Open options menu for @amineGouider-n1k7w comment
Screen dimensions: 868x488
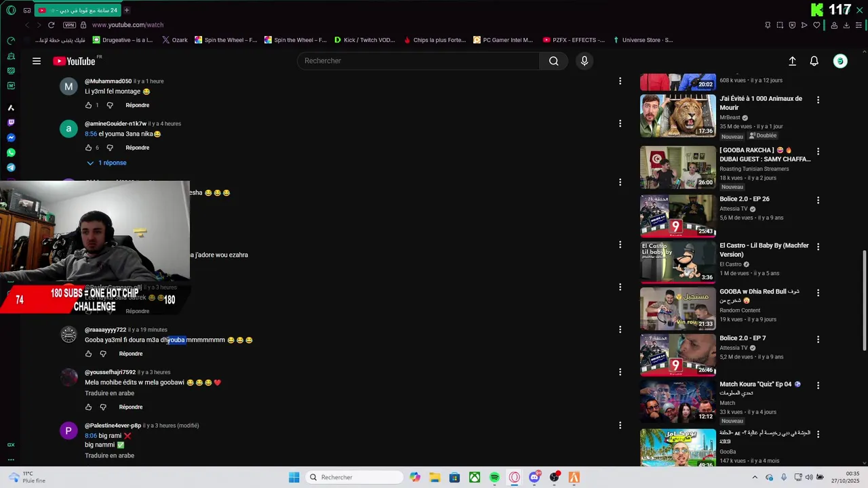click(620, 123)
